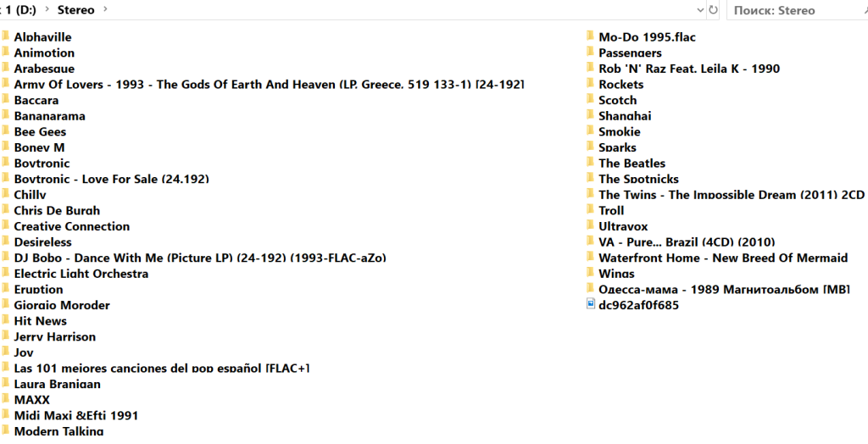Select the Одесса-мама 1989 Магнитоальбом folder name
Screen dimensions: 868x444
[x=724, y=289]
